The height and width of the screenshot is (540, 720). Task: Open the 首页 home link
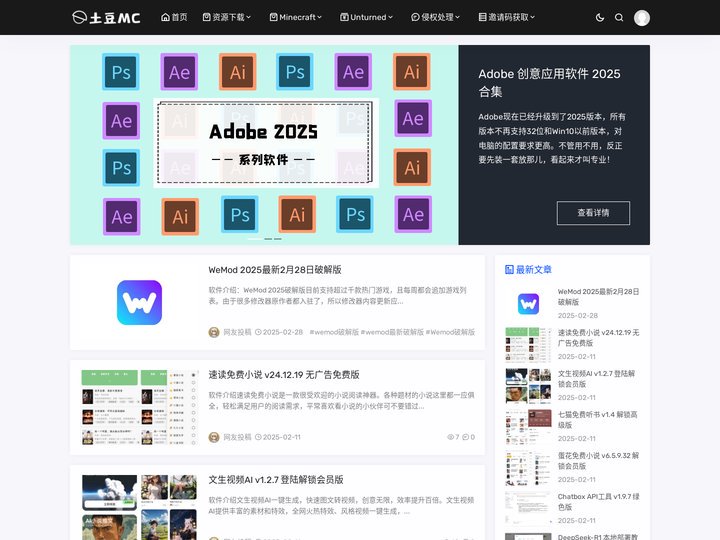pos(174,17)
